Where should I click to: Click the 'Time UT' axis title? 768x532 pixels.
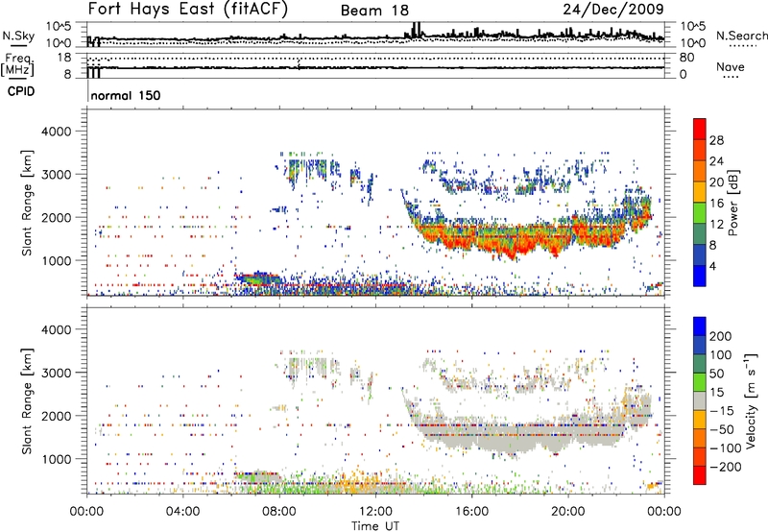pyautogui.click(x=375, y=525)
